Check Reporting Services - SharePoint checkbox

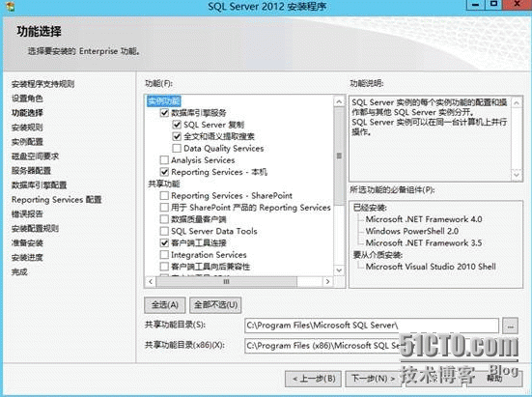164,195
